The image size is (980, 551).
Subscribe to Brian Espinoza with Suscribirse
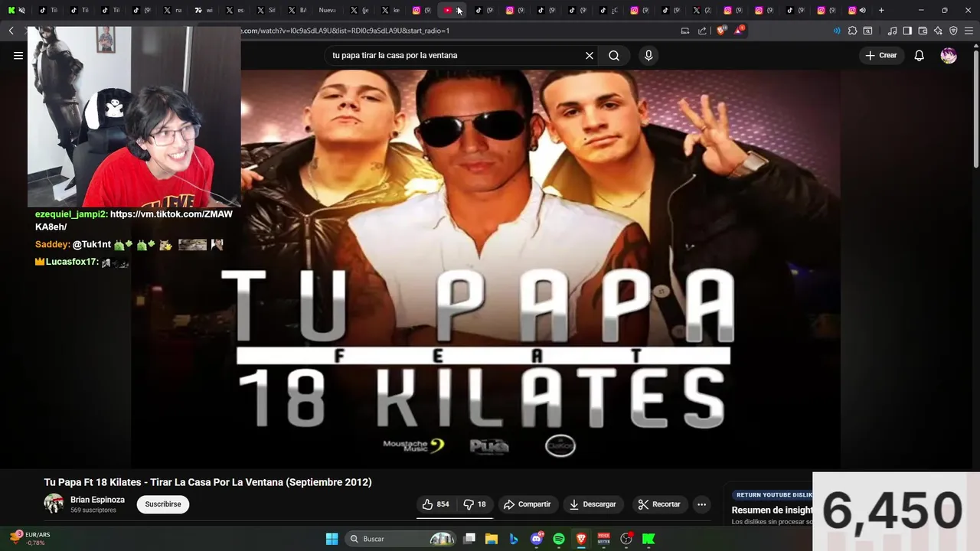pos(163,504)
